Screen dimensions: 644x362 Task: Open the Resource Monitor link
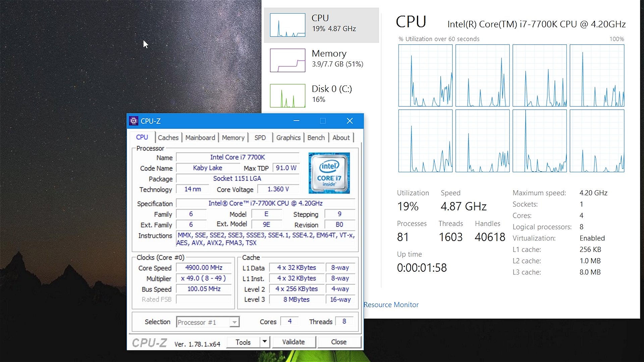(391, 305)
